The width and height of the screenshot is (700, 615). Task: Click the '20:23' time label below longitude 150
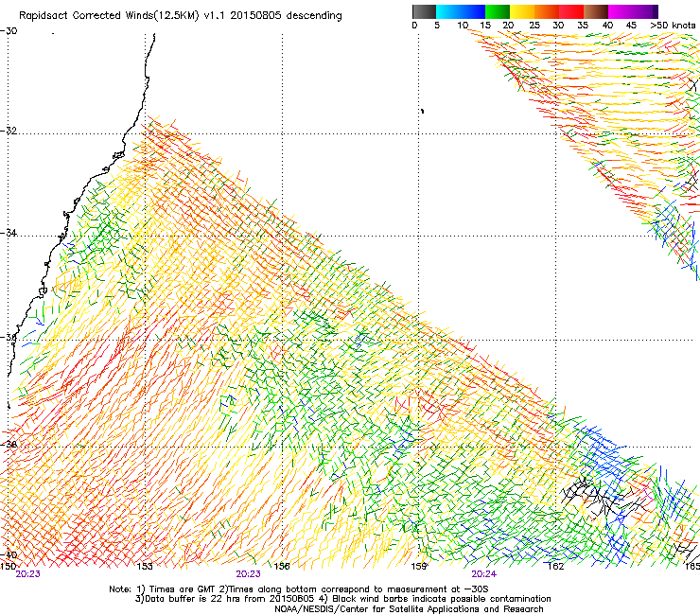(x=27, y=574)
